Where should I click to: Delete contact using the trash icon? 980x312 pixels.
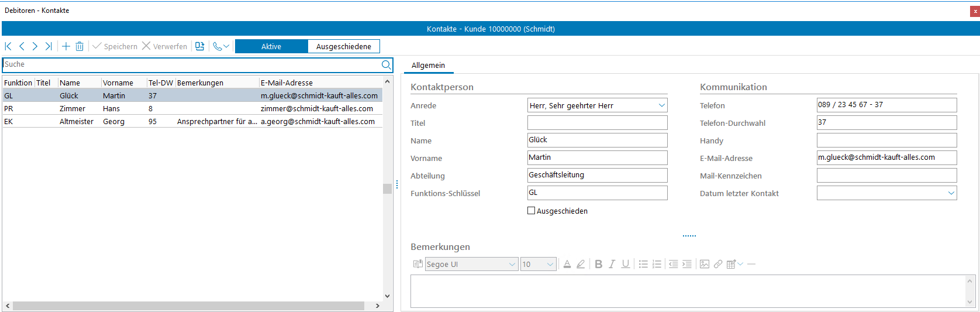coord(80,46)
